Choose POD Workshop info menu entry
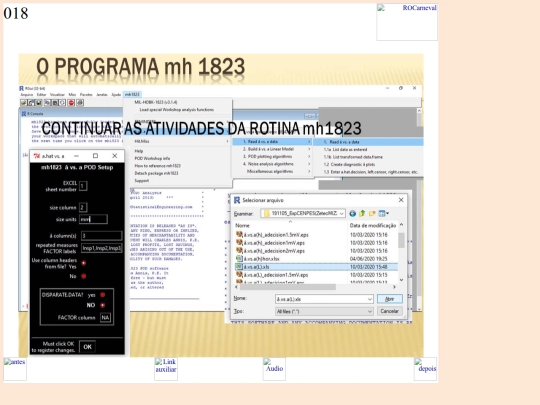The height and width of the screenshot is (405, 540). [152, 158]
